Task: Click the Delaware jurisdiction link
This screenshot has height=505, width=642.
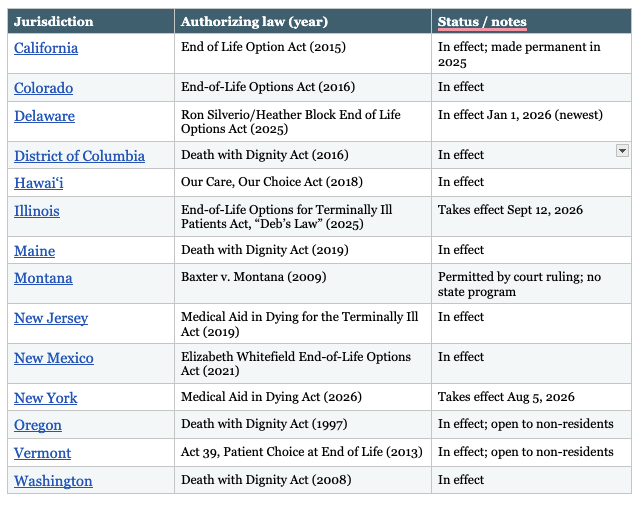Action: tap(44, 116)
